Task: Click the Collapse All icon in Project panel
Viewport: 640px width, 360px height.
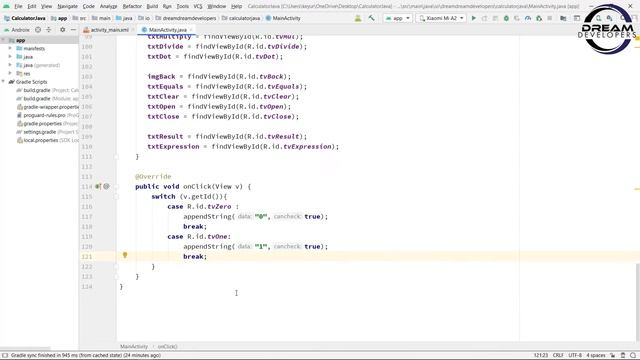Action: click(x=49, y=30)
